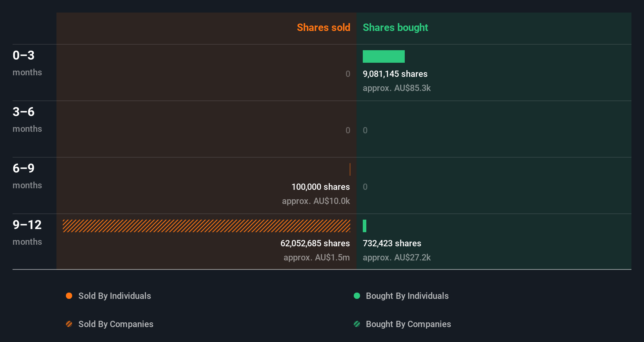Click the striped Bought By Companies legend icon

pyautogui.click(x=357, y=324)
